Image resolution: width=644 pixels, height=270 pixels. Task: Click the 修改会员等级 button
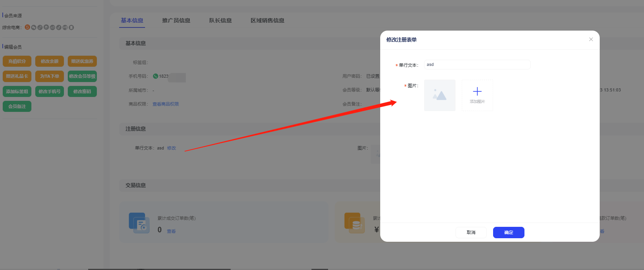click(x=82, y=76)
